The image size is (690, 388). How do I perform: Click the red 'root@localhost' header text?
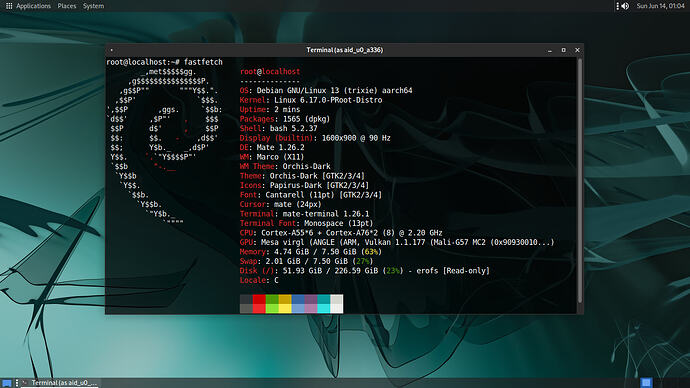270,71
